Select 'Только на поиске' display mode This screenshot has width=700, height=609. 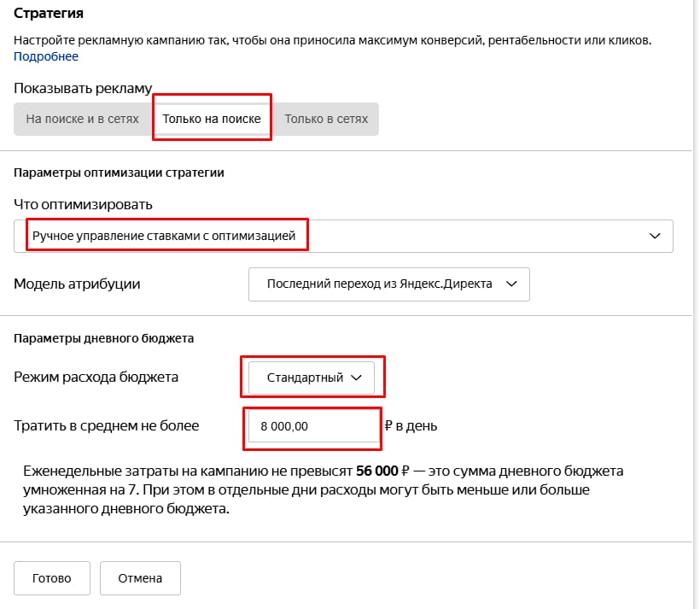tap(212, 119)
